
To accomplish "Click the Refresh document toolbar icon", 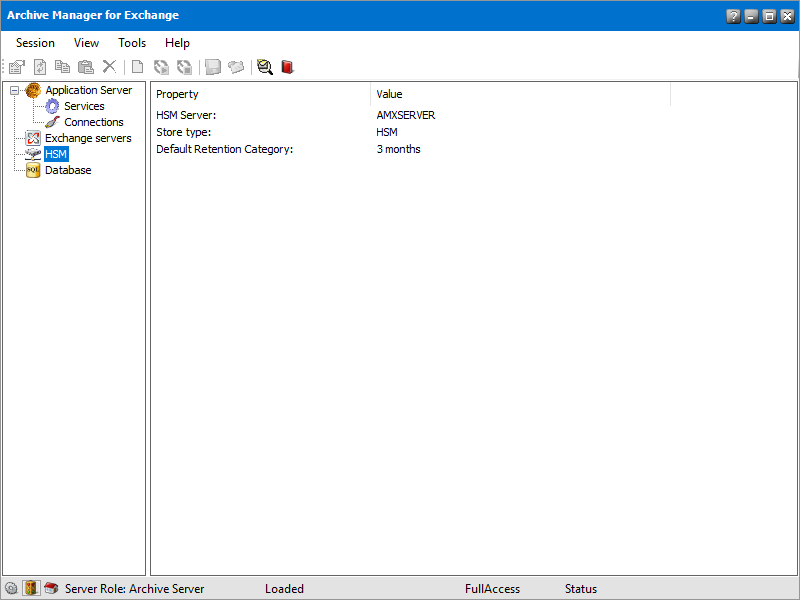I will pyautogui.click(x=40, y=67).
